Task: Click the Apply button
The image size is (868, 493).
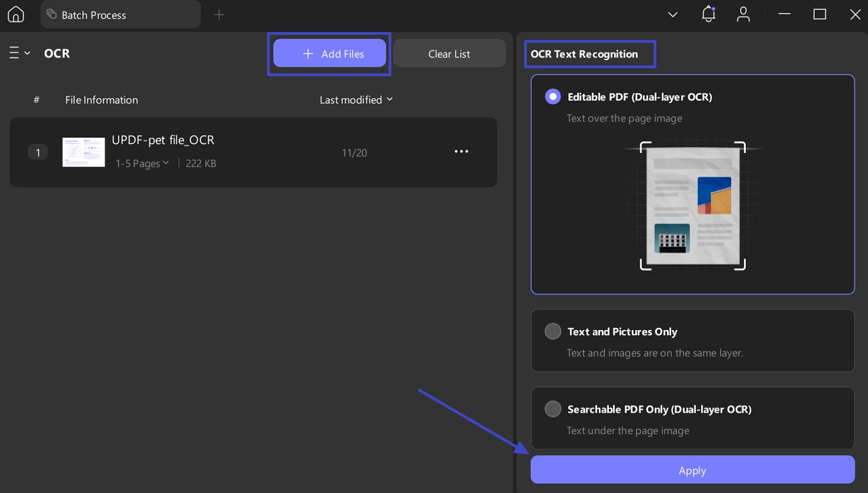Action: point(692,470)
